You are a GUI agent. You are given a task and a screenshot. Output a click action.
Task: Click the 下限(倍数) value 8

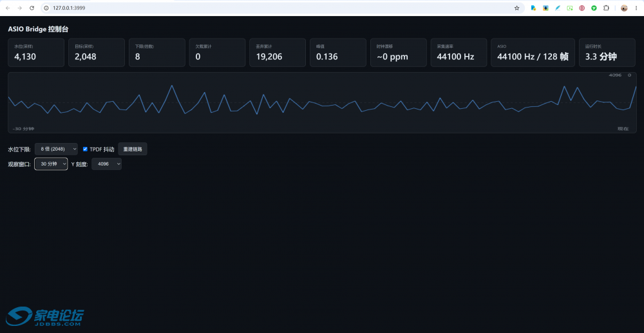pyautogui.click(x=138, y=57)
